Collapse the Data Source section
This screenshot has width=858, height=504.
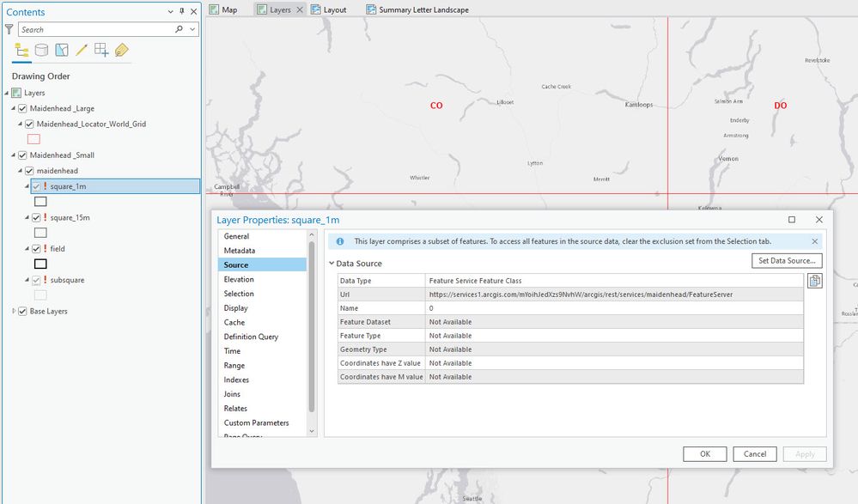coord(332,264)
